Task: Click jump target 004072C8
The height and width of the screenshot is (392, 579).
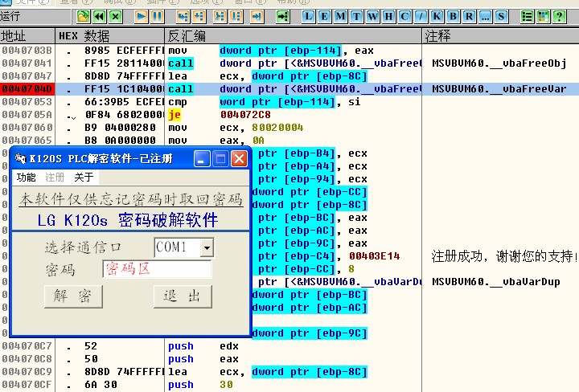Action: click(245, 115)
